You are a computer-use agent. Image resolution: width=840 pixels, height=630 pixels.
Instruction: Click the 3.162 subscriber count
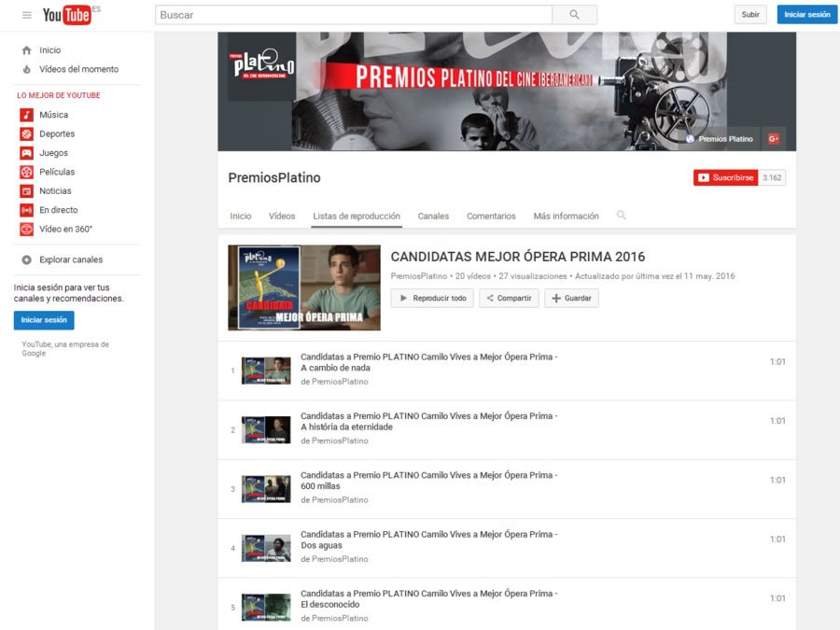(772, 178)
